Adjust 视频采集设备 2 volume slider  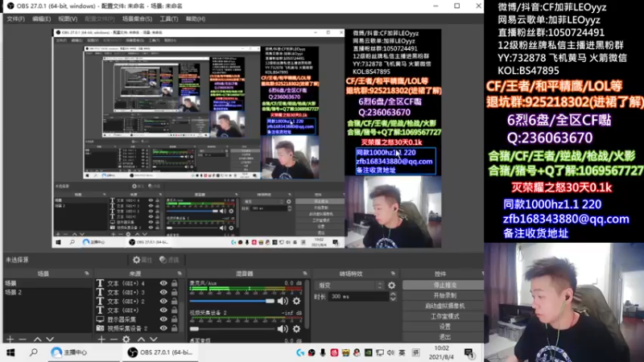click(x=232, y=329)
